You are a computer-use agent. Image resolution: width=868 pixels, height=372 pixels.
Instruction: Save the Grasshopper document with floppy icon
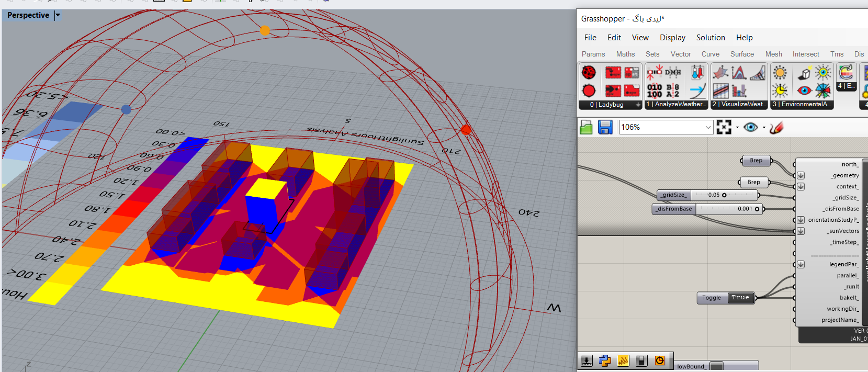click(x=605, y=127)
